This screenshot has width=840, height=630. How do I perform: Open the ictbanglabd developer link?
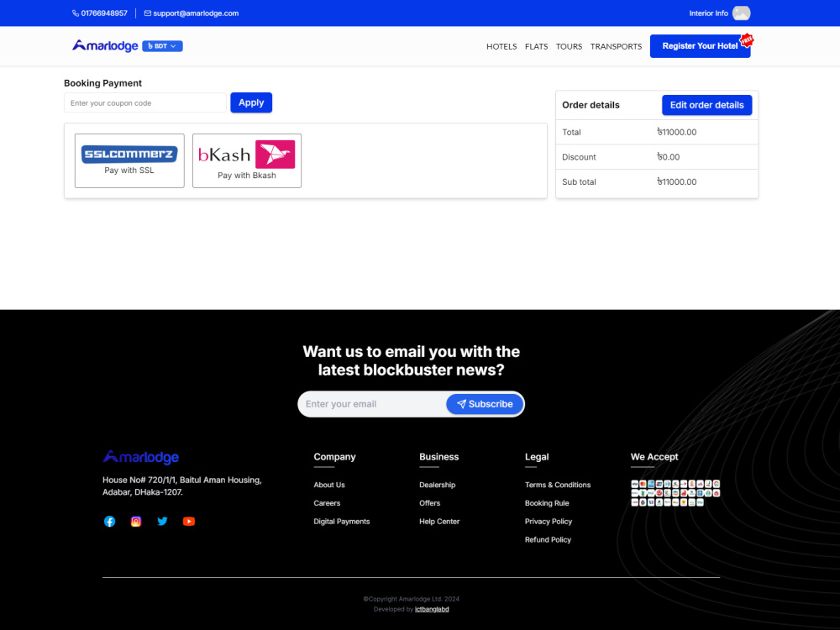click(432, 609)
